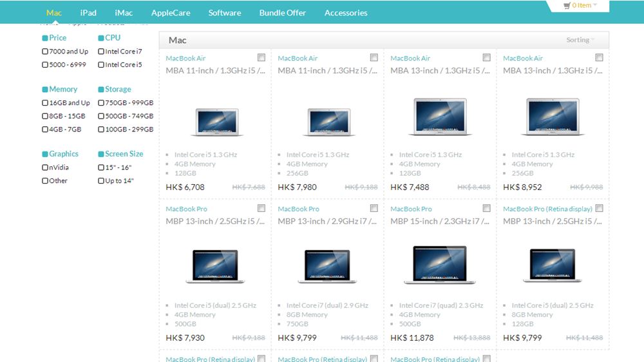Switch to the AppleCare tab
Viewport: 644px width, 362px height.
coord(171,13)
